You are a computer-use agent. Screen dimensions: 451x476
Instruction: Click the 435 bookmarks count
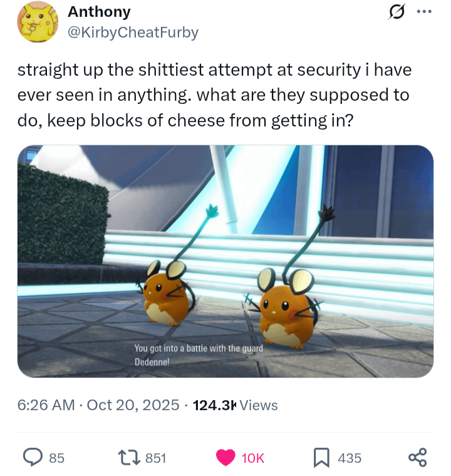[x=350, y=458]
